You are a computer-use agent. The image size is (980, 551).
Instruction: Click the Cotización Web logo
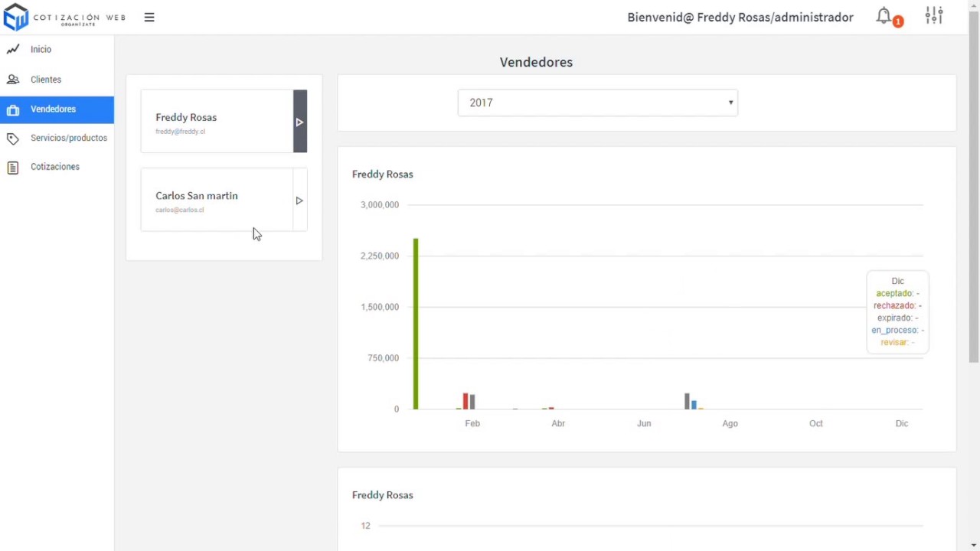[64, 18]
